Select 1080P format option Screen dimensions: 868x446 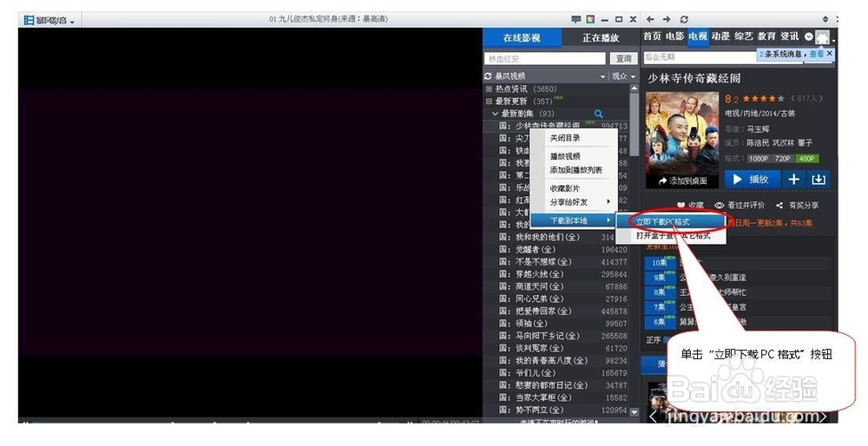click(x=759, y=158)
